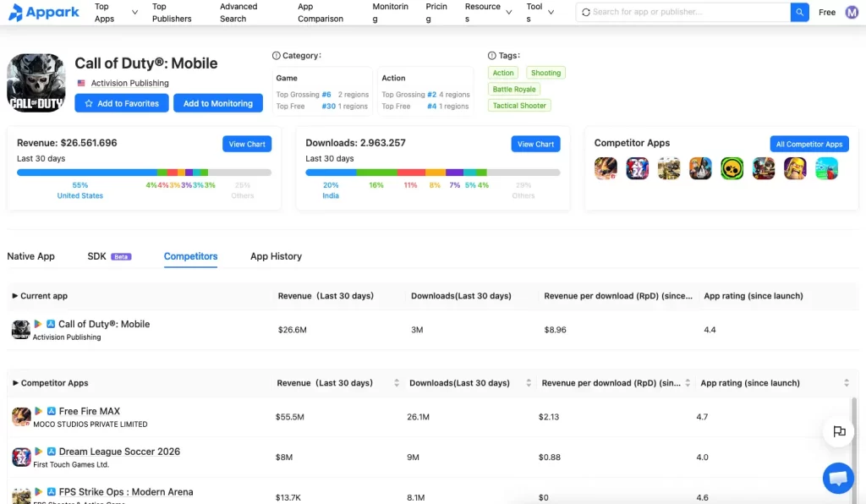The width and height of the screenshot is (866, 504).
Task: Click the Appark logo
Action: [x=44, y=12]
